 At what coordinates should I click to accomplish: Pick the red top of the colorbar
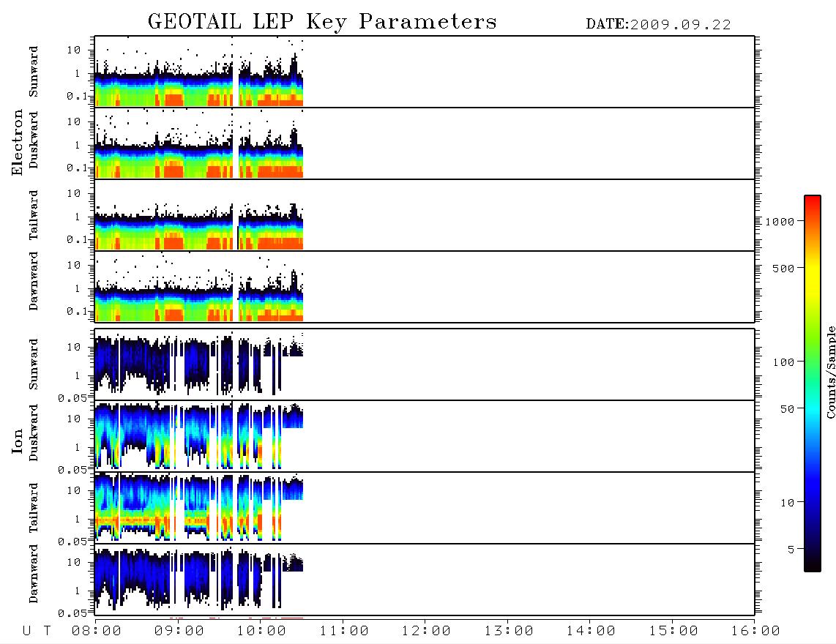pos(813,201)
